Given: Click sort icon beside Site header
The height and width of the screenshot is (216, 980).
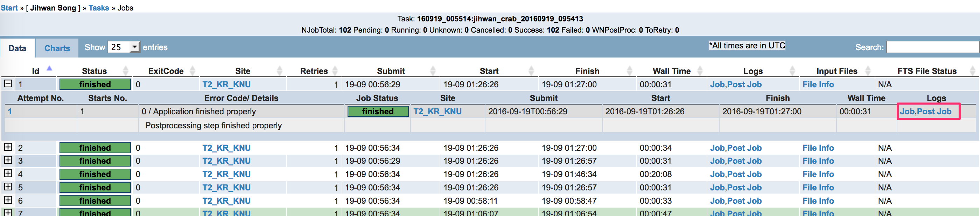Looking at the screenshot, I should point(280,71).
